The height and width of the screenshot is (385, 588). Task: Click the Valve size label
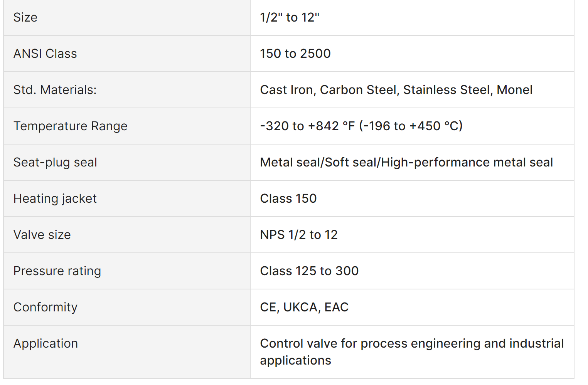click(42, 235)
